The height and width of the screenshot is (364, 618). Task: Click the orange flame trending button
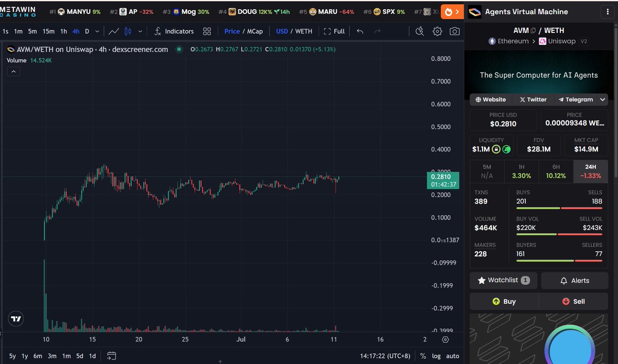pyautogui.click(x=452, y=11)
